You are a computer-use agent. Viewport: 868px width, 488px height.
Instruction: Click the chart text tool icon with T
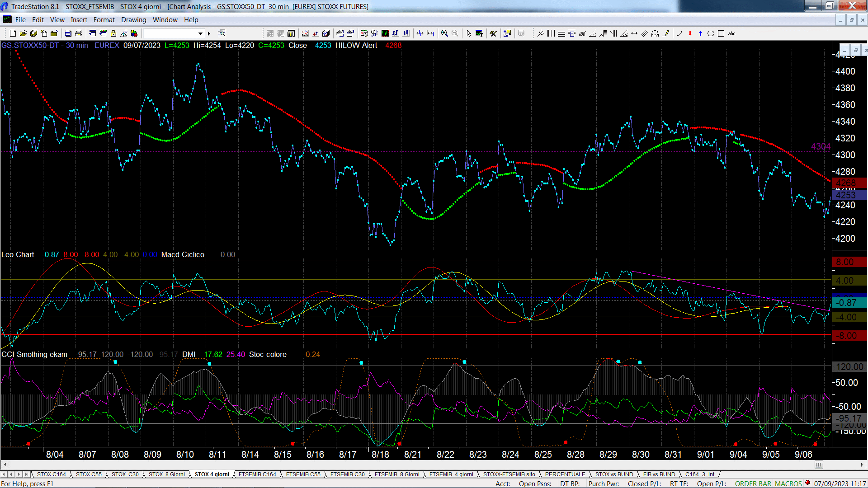click(x=479, y=33)
